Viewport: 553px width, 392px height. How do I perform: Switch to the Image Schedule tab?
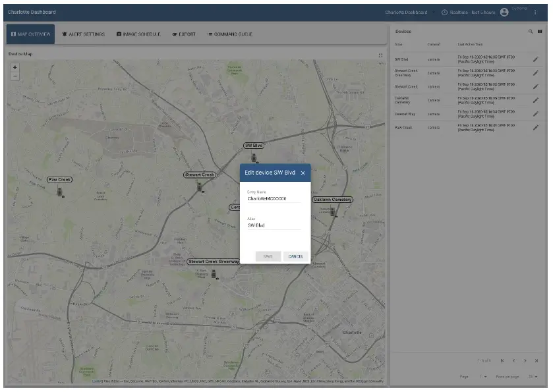click(x=138, y=34)
